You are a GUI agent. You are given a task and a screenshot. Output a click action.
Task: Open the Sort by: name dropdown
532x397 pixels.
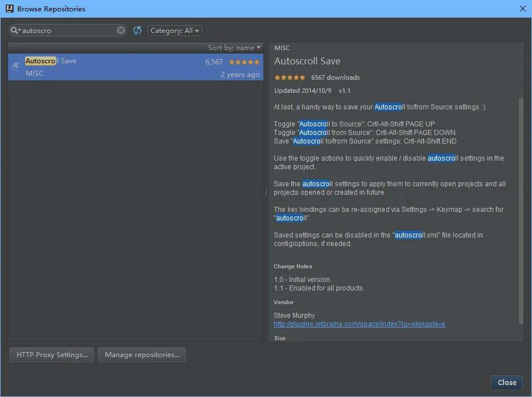(x=234, y=48)
